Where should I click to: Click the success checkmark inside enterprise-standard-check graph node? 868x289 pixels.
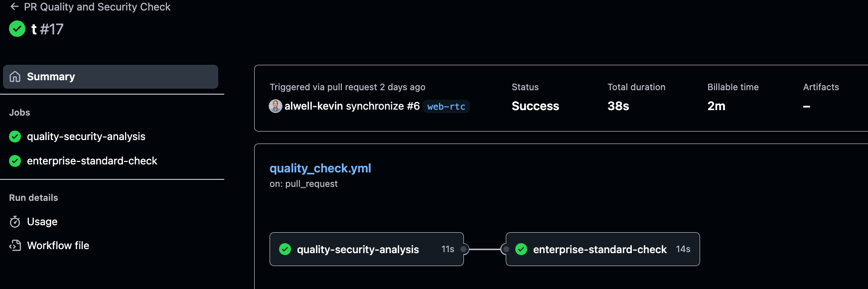coord(521,249)
